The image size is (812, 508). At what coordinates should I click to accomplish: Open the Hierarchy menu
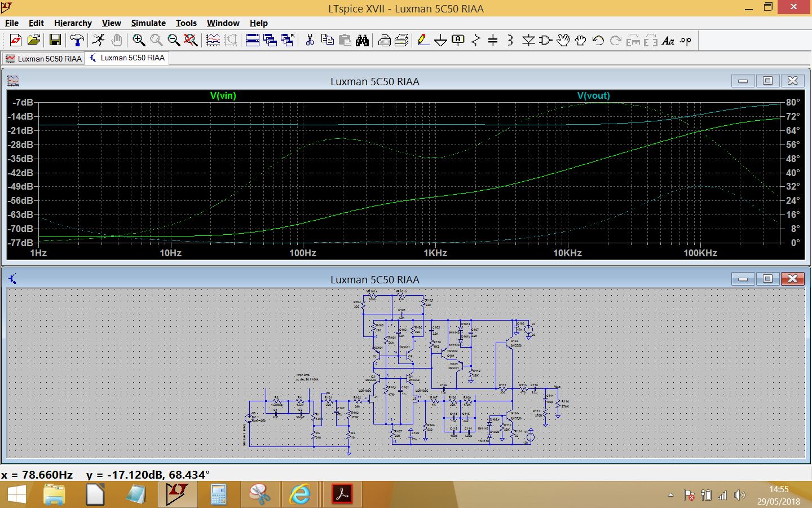(x=73, y=23)
